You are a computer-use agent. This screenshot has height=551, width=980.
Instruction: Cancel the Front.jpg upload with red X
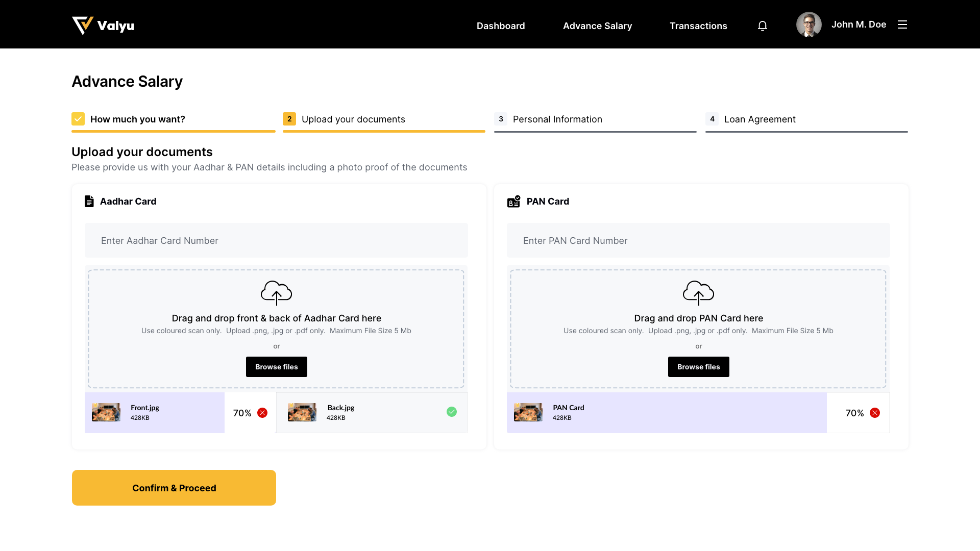262,413
